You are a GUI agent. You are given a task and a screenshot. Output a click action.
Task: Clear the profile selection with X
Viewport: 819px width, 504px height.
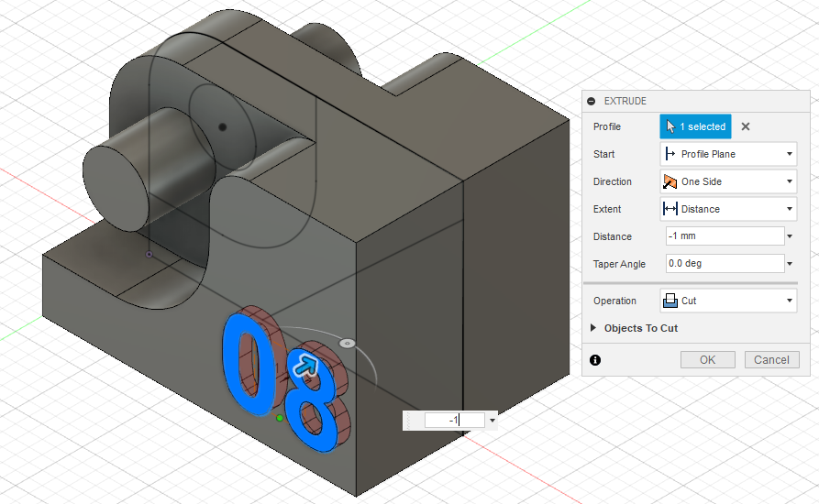746,126
